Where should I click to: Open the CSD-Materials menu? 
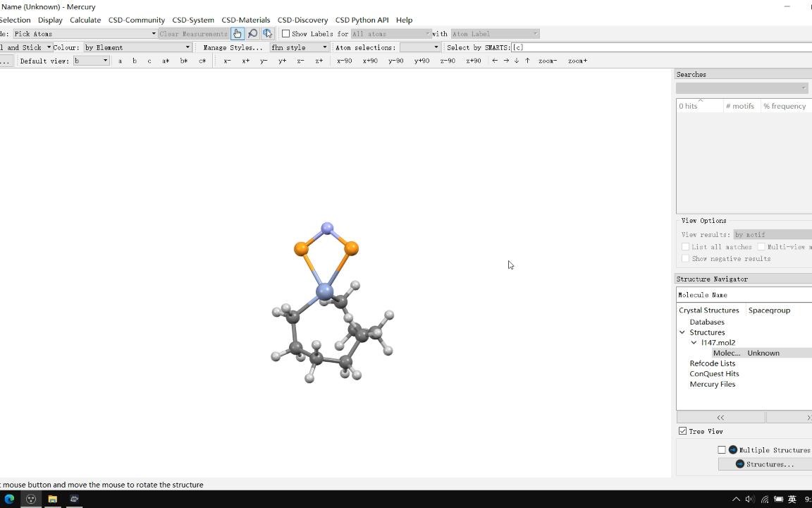coord(245,20)
